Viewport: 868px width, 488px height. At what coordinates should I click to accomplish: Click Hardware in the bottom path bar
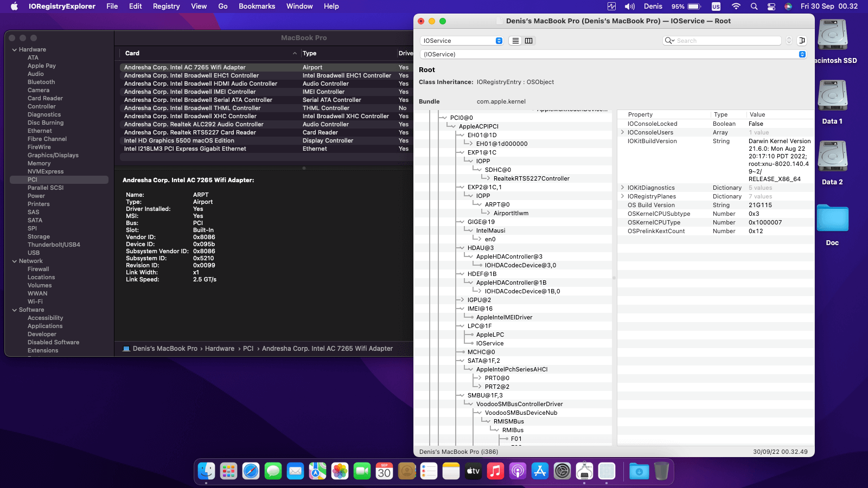tap(220, 349)
